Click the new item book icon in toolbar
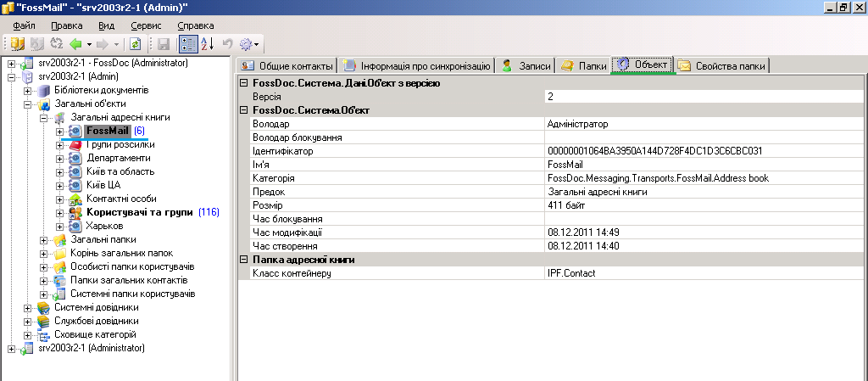The width and height of the screenshot is (868, 381). click(x=17, y=43)
